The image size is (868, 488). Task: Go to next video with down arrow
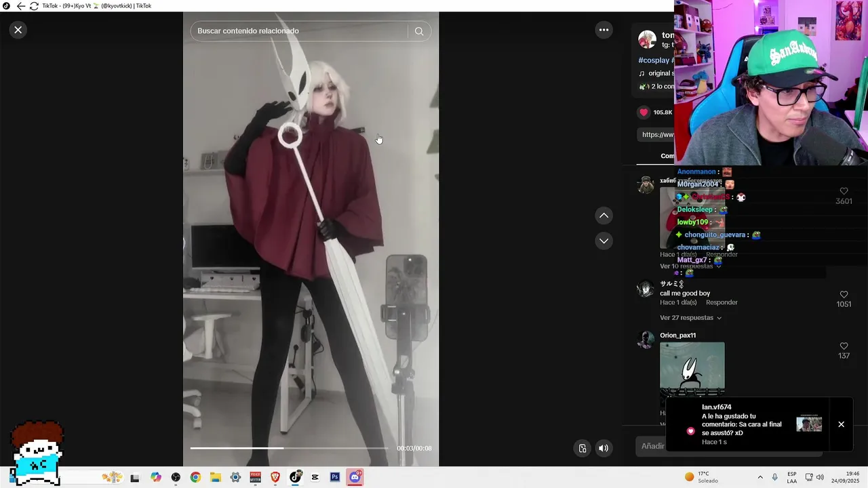tap(604, 241)
